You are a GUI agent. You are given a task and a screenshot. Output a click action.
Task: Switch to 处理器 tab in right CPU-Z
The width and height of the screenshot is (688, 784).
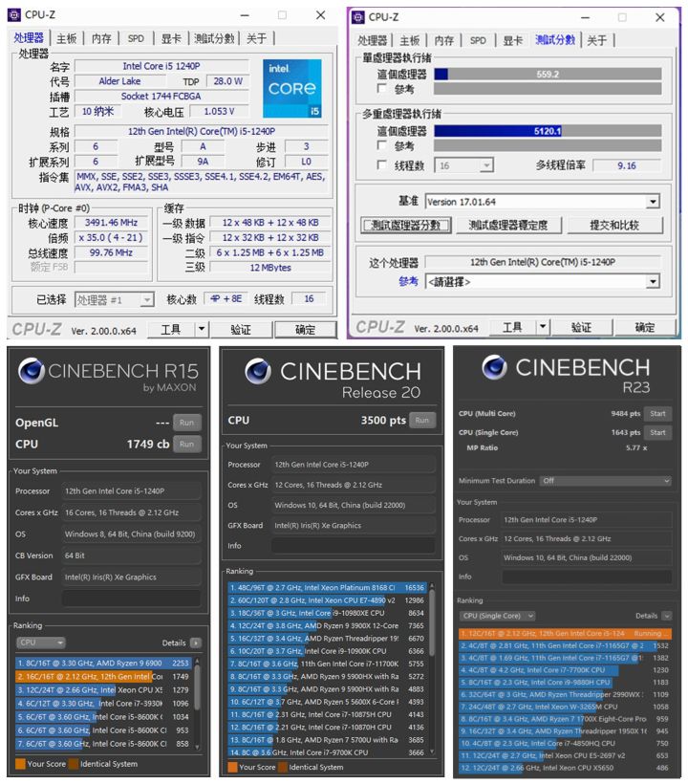point(373,40)
